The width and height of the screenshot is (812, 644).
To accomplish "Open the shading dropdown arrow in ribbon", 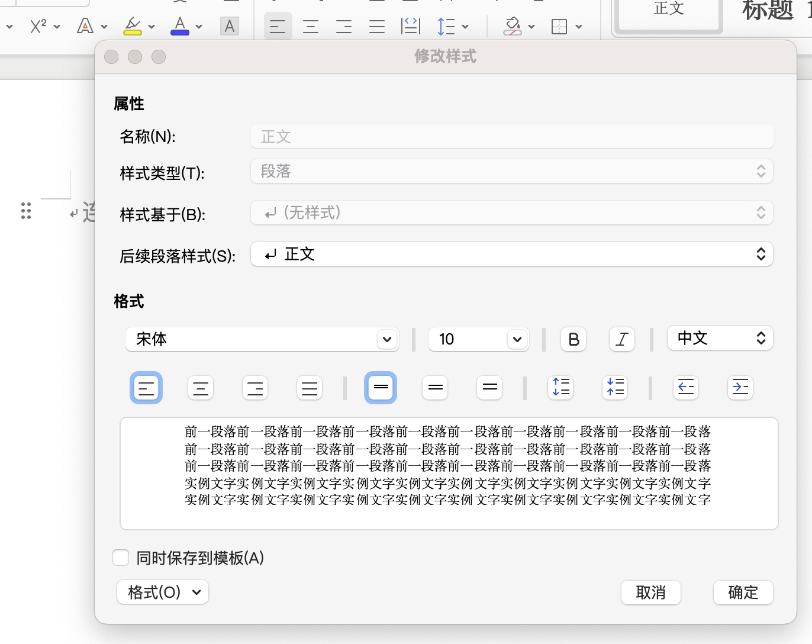I will pos(531,27).
